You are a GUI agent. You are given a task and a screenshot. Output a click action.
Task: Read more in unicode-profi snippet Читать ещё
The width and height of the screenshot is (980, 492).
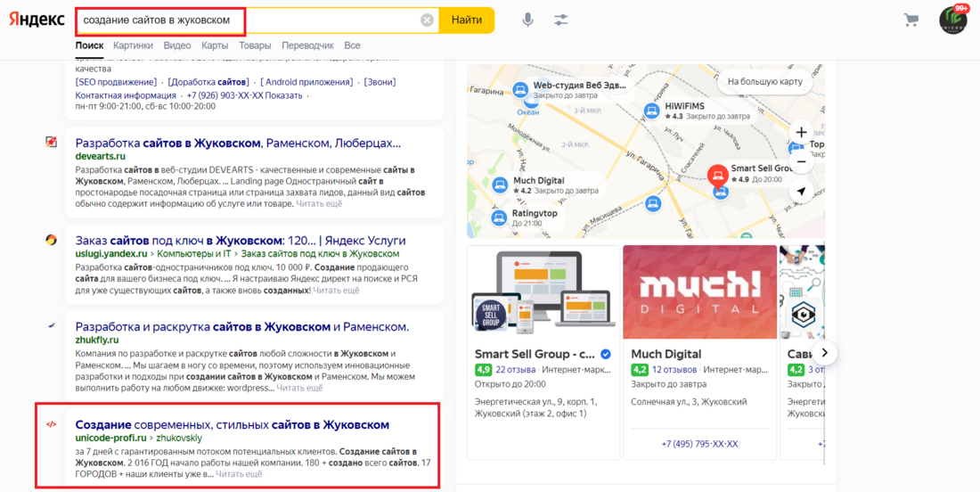tap(240, 474)
